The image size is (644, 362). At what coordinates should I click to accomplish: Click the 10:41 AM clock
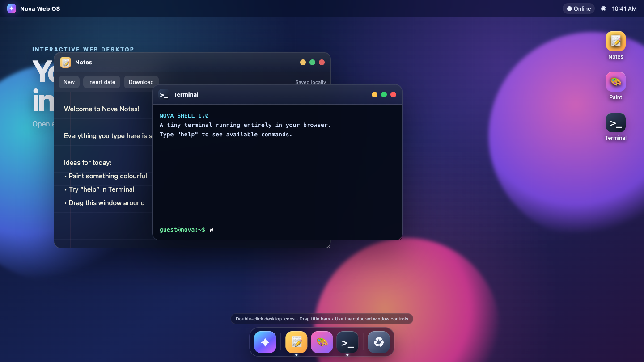pyautogui.click(x=624, y=8)
